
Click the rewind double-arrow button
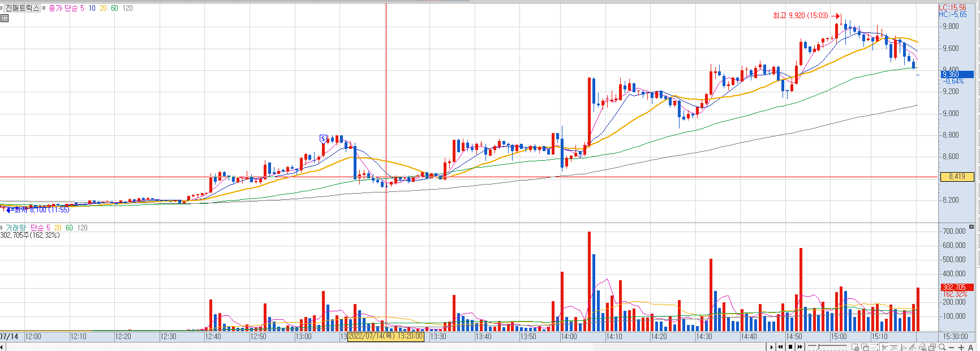(780, 347)
